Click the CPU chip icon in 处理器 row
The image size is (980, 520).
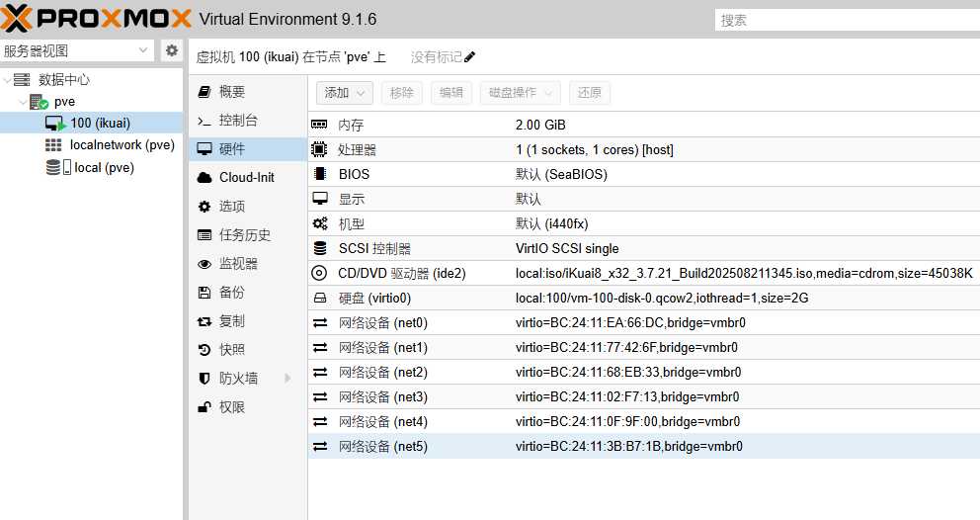click(x=319, y=149)
